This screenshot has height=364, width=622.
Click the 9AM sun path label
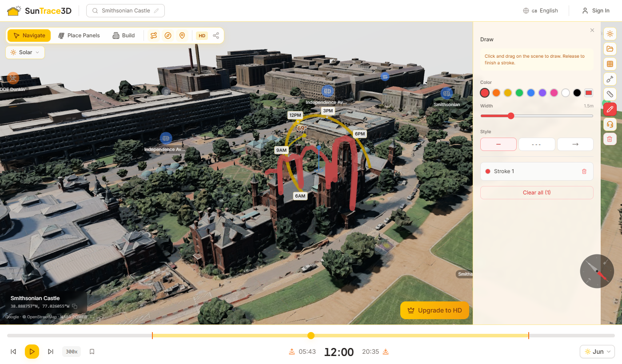click(282, 150)
